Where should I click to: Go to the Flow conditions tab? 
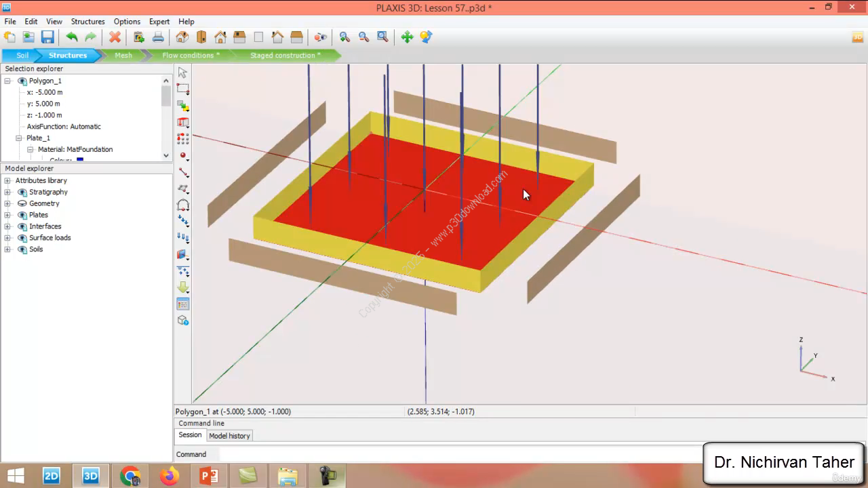coord(191,56)
